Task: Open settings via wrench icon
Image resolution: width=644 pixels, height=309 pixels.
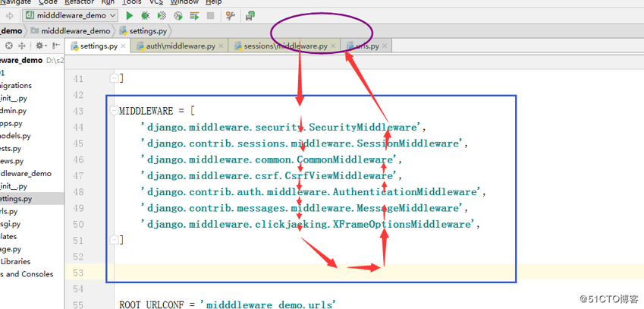Action: point(231,16)
